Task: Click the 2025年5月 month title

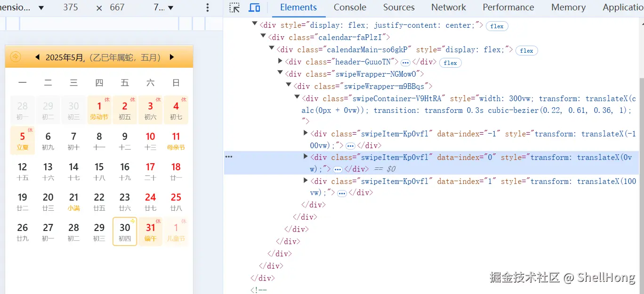Action: tap(64, 57)
